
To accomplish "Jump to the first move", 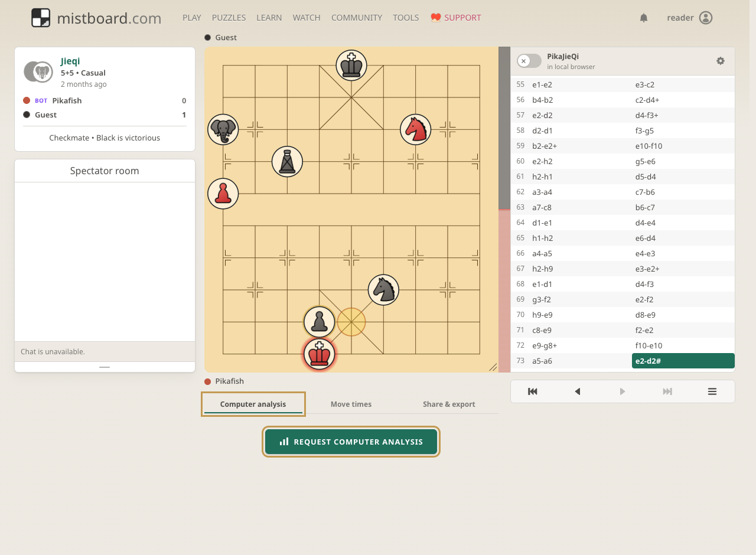I will [533, 391].
